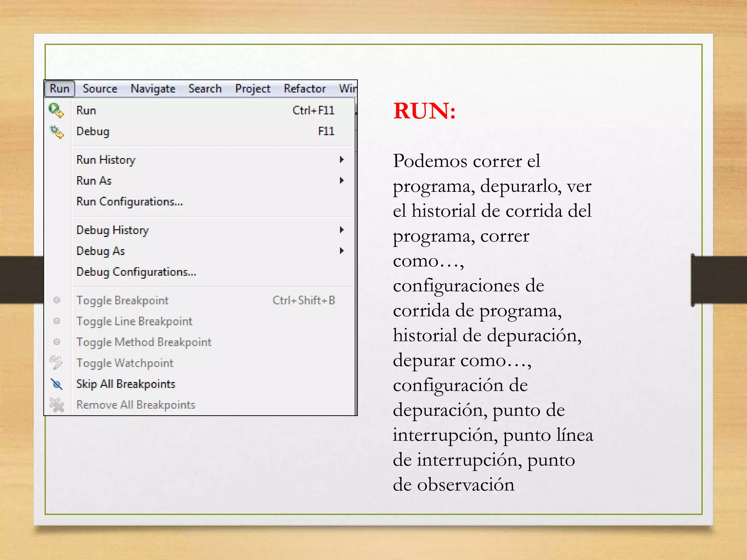747x560 pixels.
Task: Choose Remove All Breakpoints
Action: [x=199, y=405]
